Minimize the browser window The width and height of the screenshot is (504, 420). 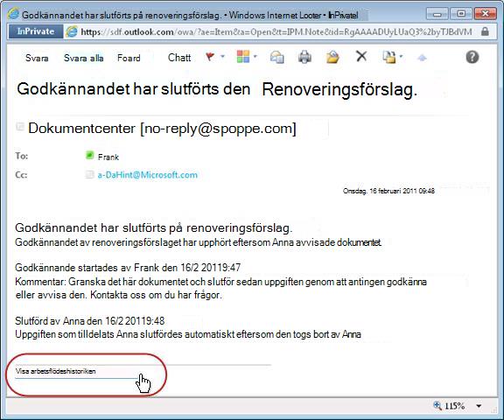(437, 14)
